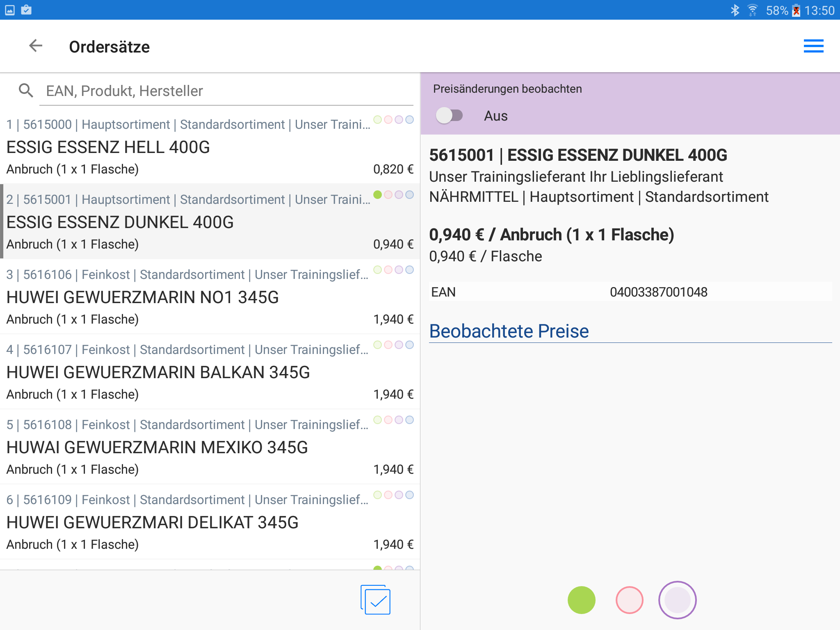
Task: Toggle Preisänderungen beobachten switch
Action: [x=450, y=116]
